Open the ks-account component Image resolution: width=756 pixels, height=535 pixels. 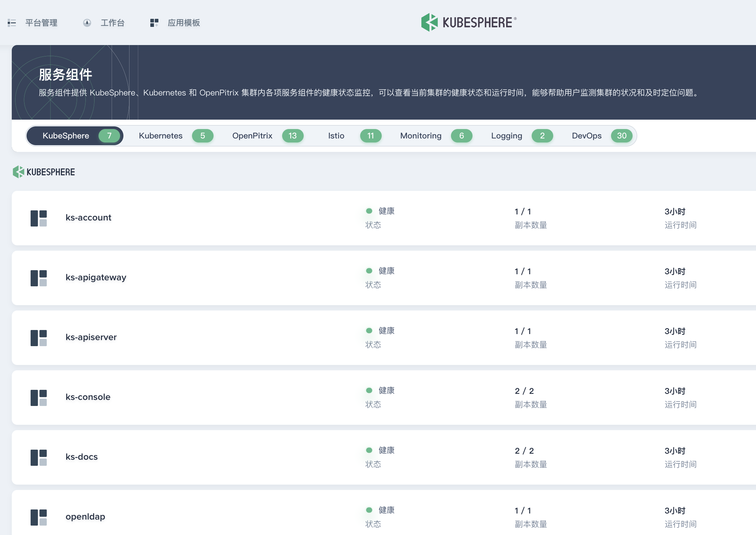[x=88, y=218]
